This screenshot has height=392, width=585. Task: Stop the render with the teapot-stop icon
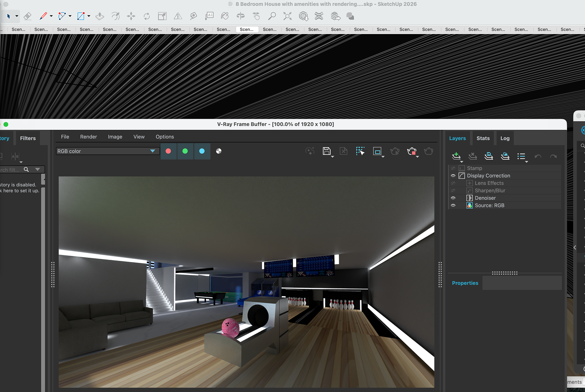click(x=411, y=151)
